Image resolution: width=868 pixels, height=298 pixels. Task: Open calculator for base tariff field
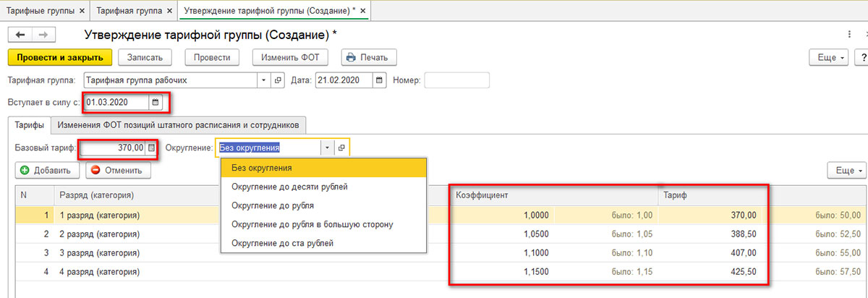click(151, 148)
